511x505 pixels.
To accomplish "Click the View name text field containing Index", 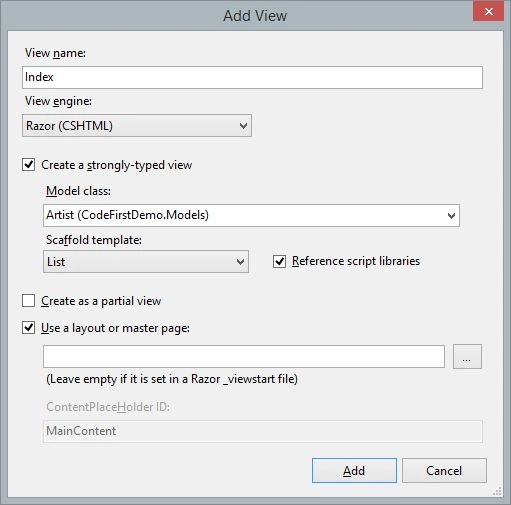I will [x=252, y=77].
